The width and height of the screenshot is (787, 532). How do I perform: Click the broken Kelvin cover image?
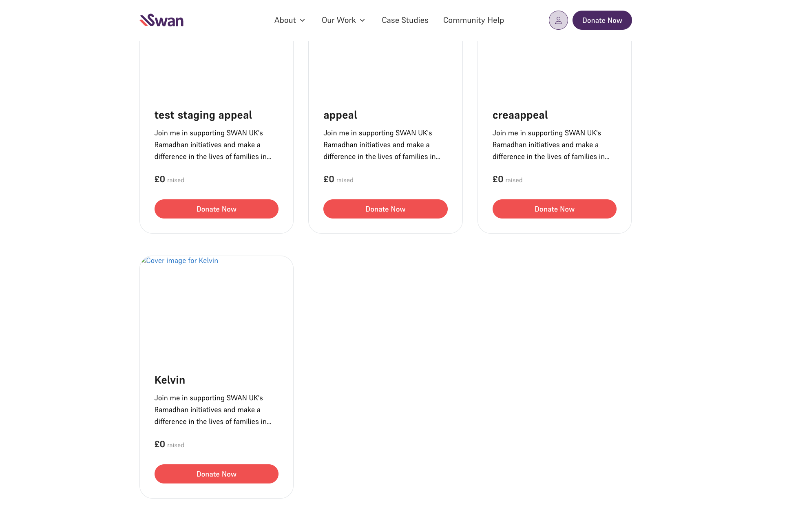180,260
